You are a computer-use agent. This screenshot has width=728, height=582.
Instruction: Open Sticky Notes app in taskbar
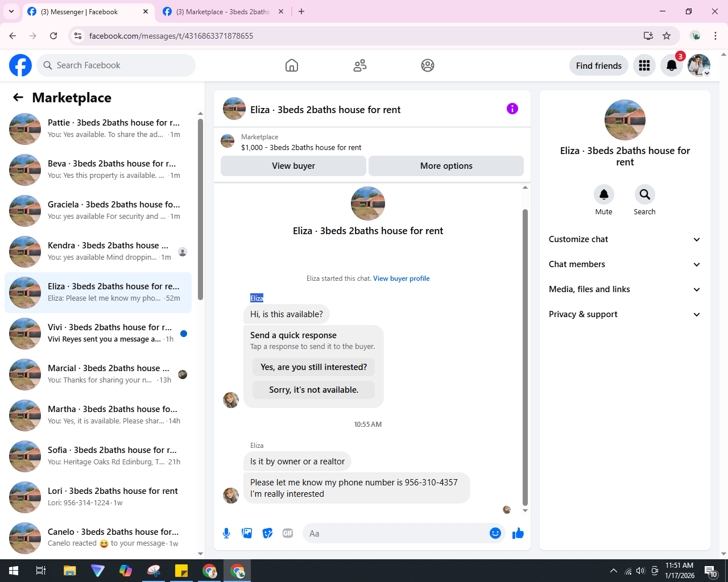[181, 571]
